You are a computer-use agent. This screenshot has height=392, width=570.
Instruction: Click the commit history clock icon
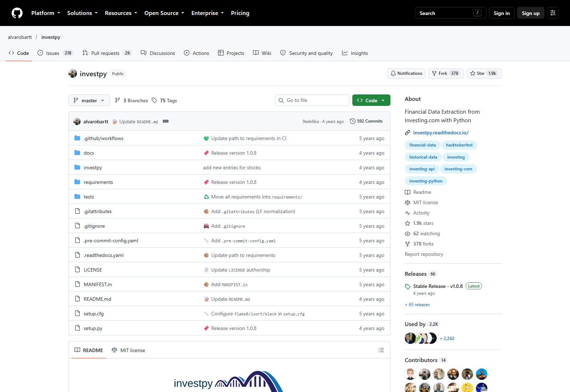pos(353,121)
